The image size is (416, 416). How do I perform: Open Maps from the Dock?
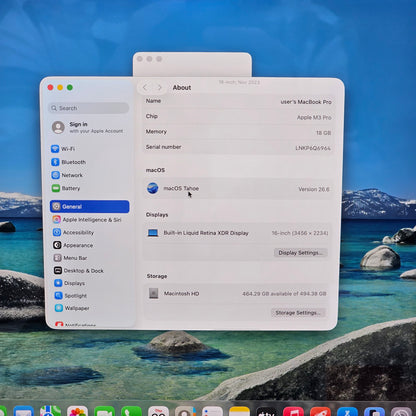pos(50,412)
